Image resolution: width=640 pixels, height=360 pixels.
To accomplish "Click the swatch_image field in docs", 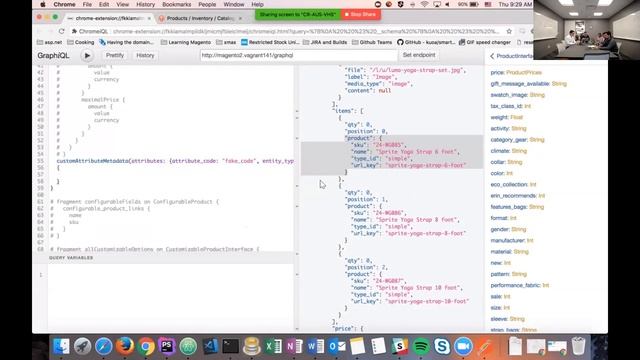I will 509,95.
